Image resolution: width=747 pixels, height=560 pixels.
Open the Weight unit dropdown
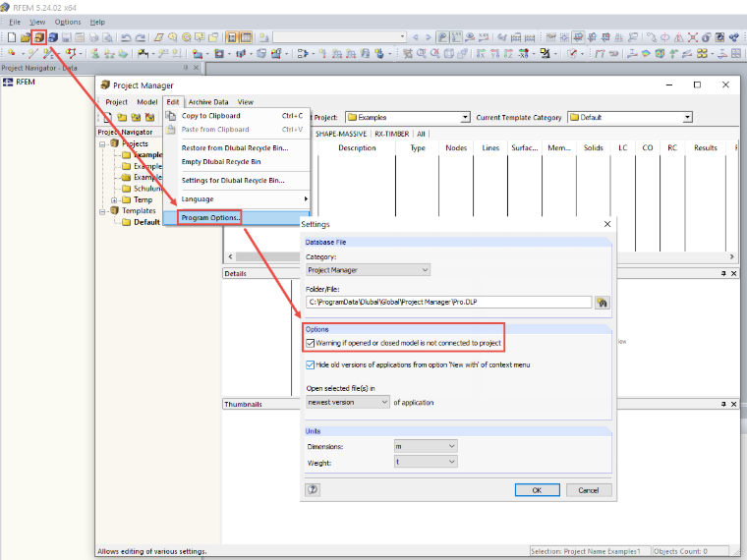tap(426, 462)
